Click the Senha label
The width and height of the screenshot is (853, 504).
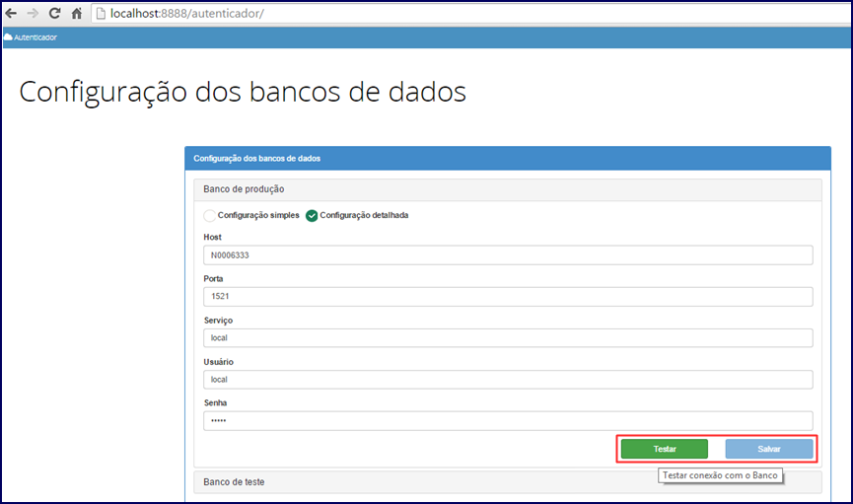[x=215, y=403]
